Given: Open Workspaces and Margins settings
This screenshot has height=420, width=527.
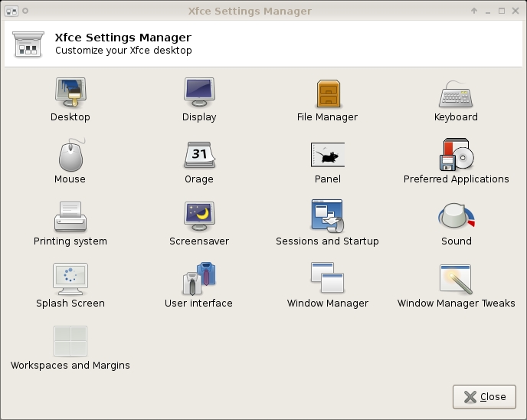Looking at the screenshot, I should click(x=70, y=342).
